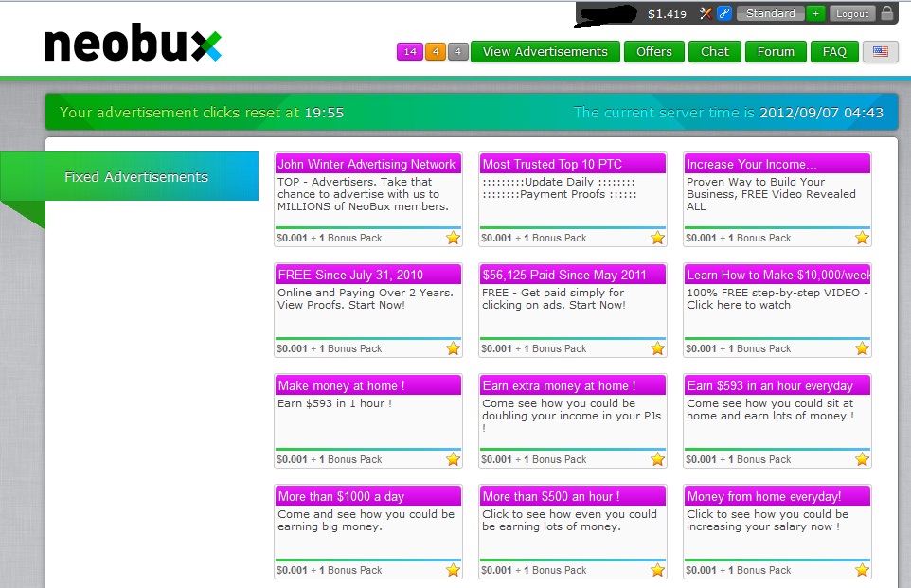Viewport: 911px width, 588px height.
Task: Click 'Proven Way to Build Your Business' description
Action: coord(771,194)
